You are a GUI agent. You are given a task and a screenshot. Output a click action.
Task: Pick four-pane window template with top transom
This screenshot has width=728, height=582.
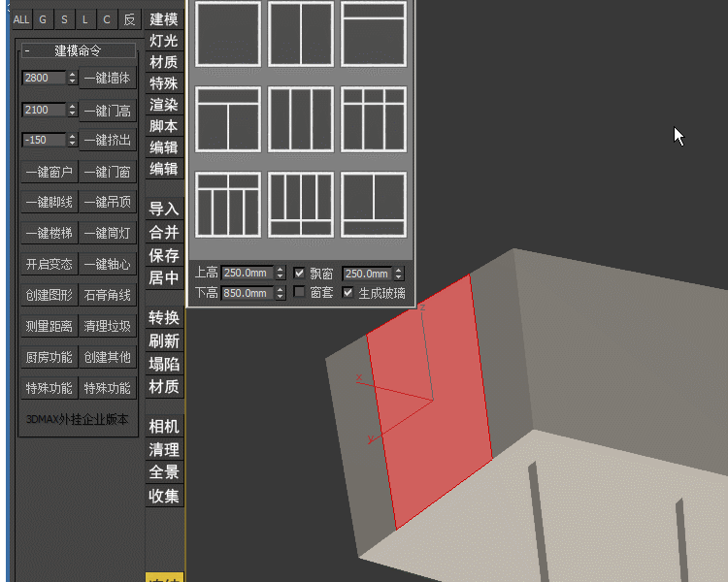pyautogui.click(x=227, y=205)
